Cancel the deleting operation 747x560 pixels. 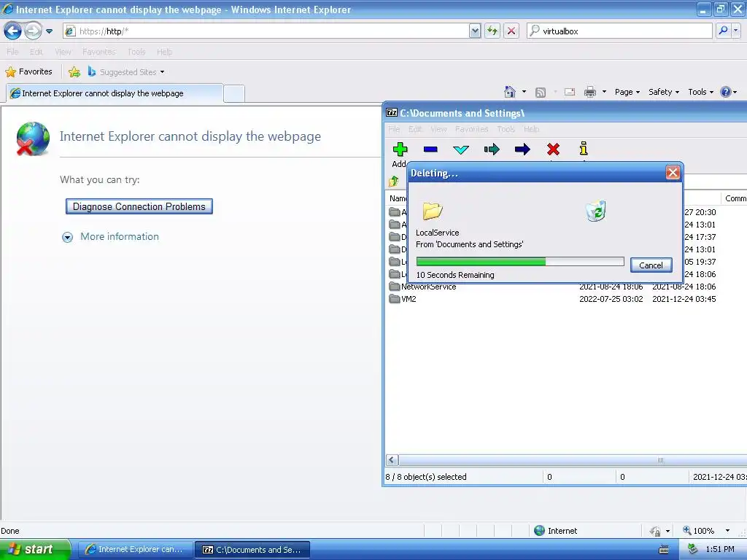point(651,265)
